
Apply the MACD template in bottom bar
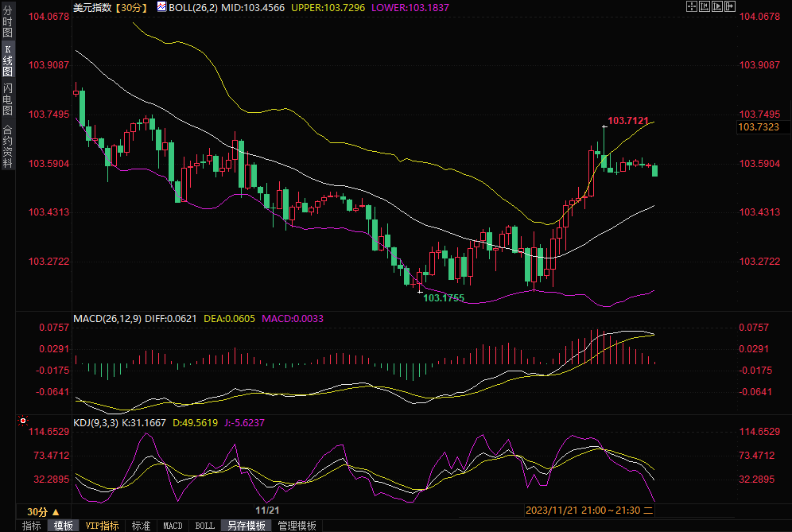(x=173, y=526)
